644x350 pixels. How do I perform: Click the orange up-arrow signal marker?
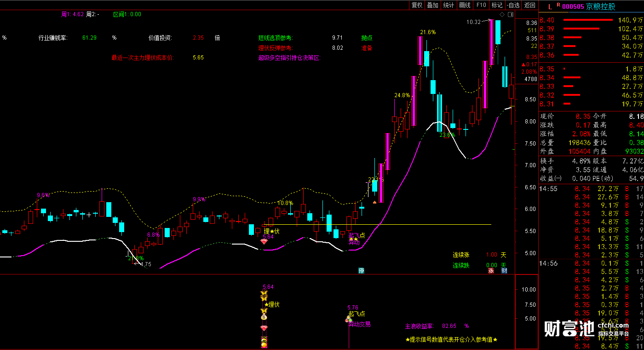[374, 202]
